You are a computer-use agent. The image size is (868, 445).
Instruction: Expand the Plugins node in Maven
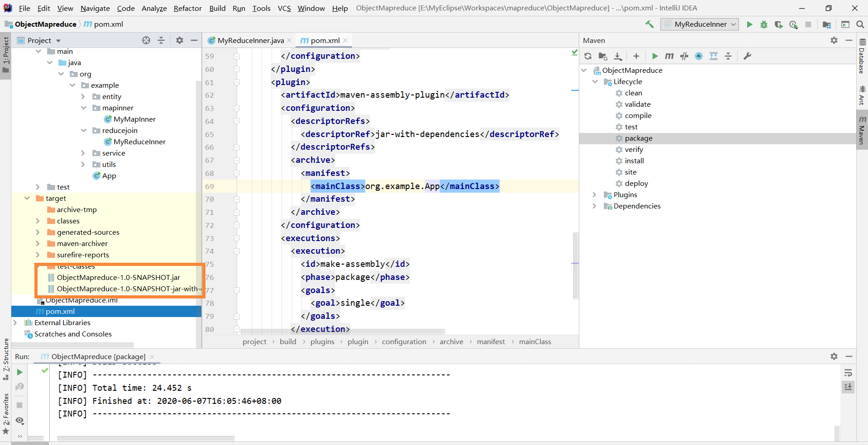pos(595,194)
